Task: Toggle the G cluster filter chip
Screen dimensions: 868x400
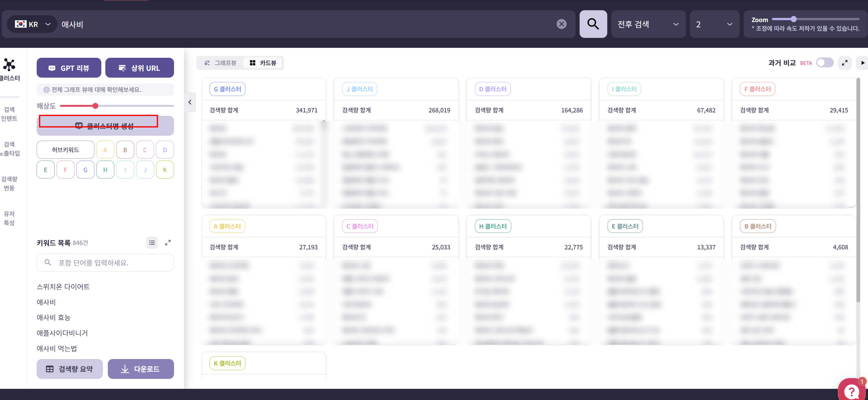Action: (85, 170)
